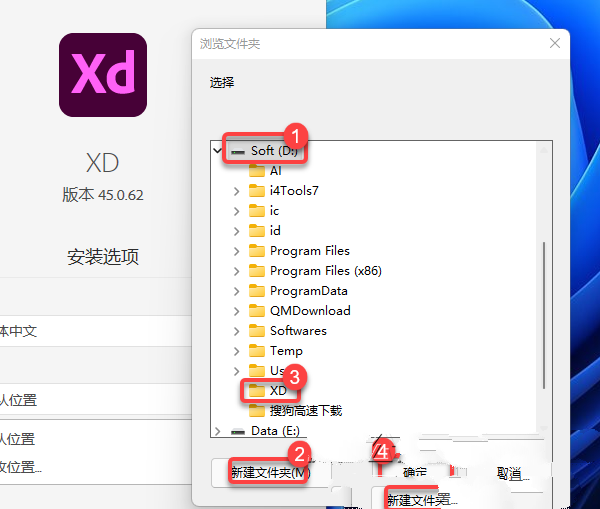Click the ProgramData folder icon
This screenshot has height=509, width=600.
tap(257, 291)
